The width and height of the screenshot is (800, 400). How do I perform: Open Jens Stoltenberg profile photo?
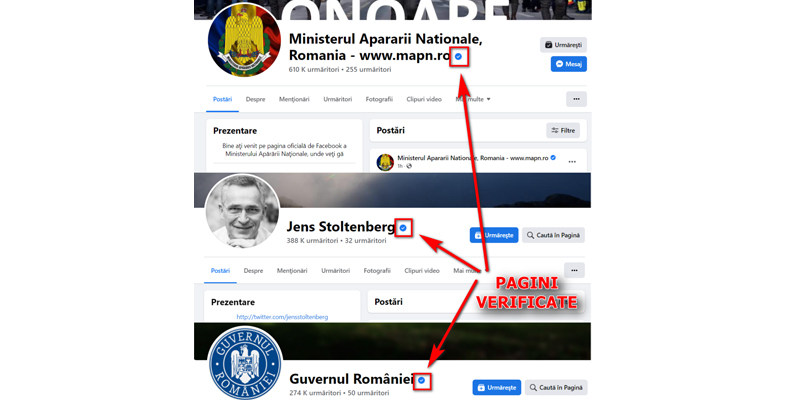tap(242, 211)
